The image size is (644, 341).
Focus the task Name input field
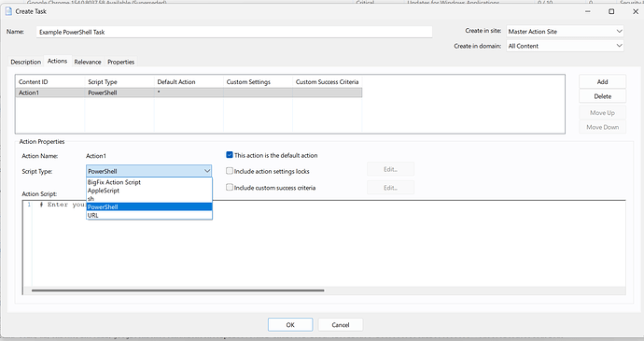(x=234, y=32)
